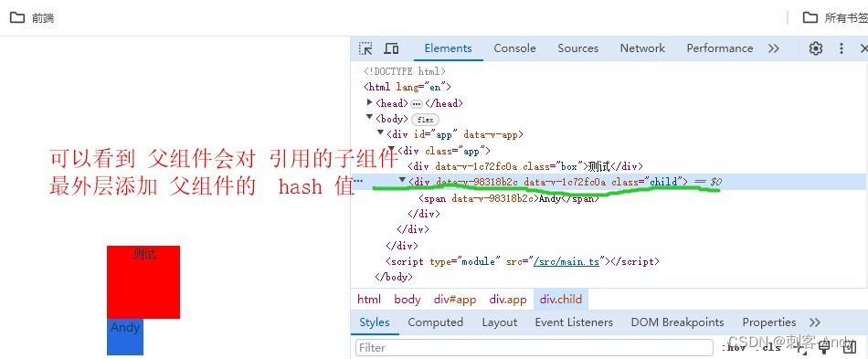868x359 pixels.
Task: Collapse the div id="app" node
Action: pos(380,132)
